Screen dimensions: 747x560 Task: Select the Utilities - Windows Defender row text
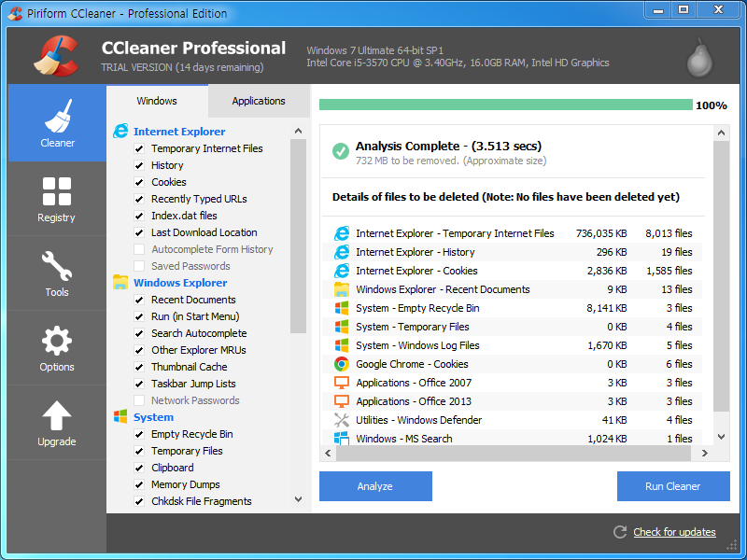[418, 420]
